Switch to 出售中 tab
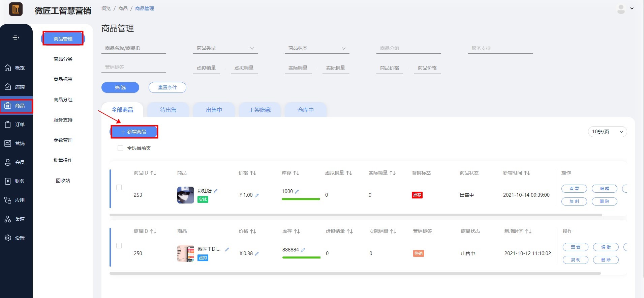Image resolution: width=644 pixels, height=298 pixels. [214, 110]
